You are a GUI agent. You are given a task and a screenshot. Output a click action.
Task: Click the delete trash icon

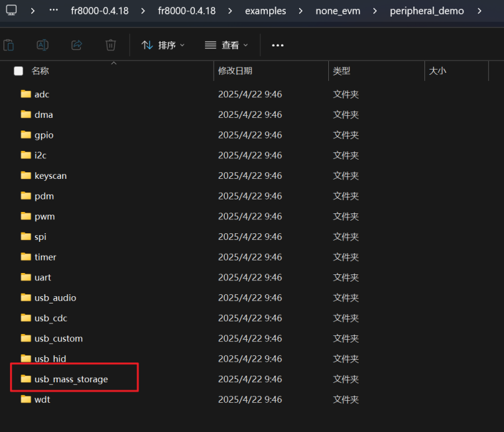pos(111,45)
